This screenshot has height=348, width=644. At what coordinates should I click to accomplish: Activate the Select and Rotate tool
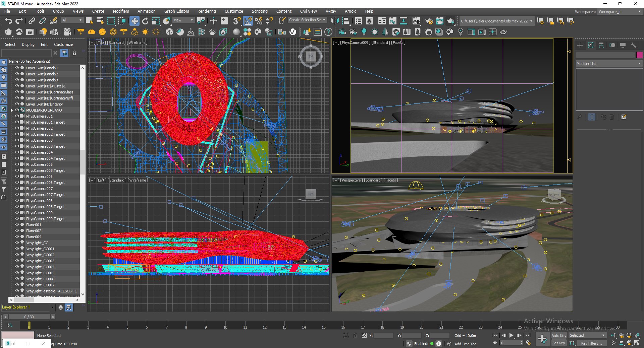(x=145, y=21)
